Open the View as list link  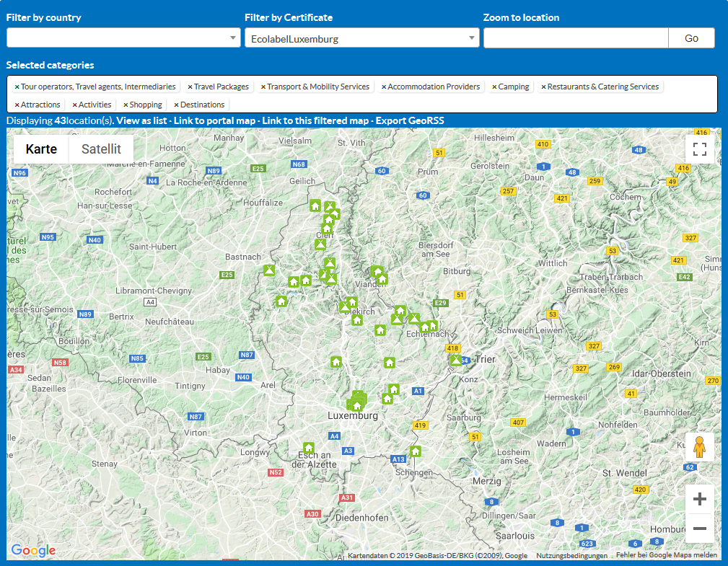141,120
